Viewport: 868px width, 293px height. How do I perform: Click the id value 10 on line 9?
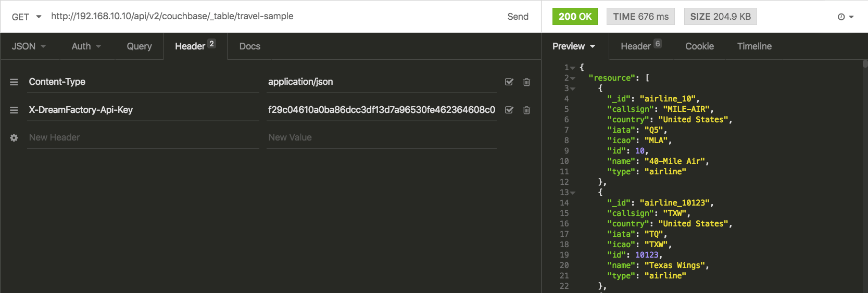coord(640,151)
